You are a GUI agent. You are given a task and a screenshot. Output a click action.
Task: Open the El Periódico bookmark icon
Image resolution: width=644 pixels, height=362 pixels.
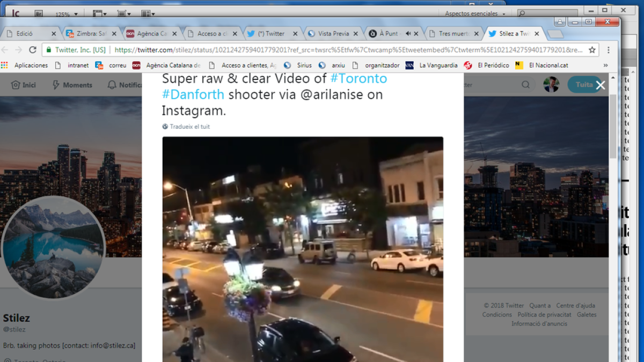tap(468, 65)
